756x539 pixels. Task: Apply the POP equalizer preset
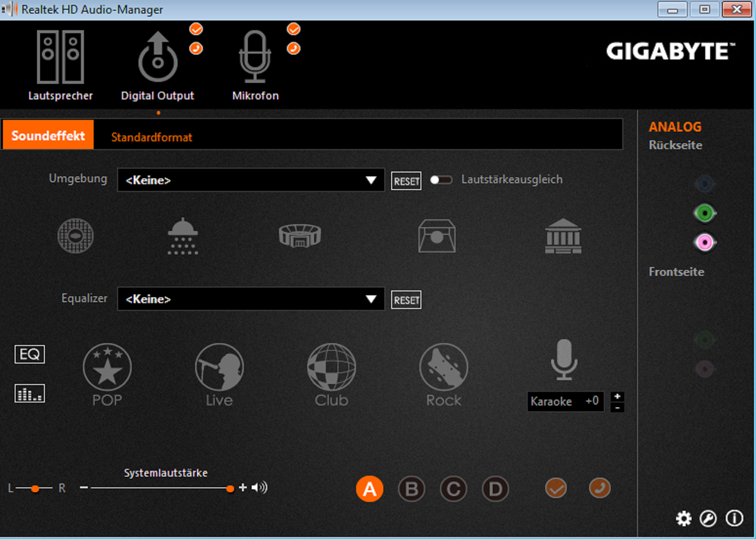coord(107,375)
